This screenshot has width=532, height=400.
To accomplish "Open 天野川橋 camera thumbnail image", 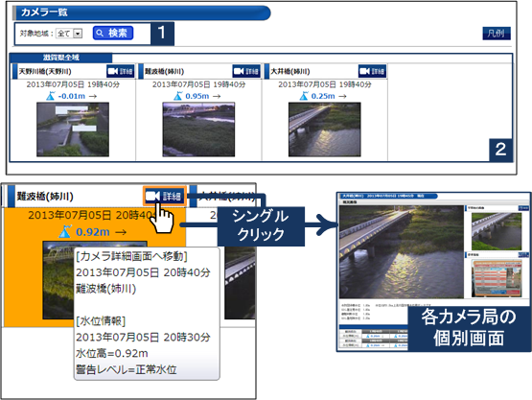I will [x=73, y=129].
